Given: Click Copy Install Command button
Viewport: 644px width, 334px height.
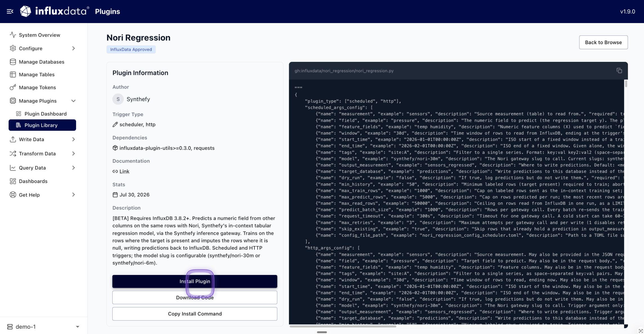Looking at the screenshot, I should [x=195, y=314].
